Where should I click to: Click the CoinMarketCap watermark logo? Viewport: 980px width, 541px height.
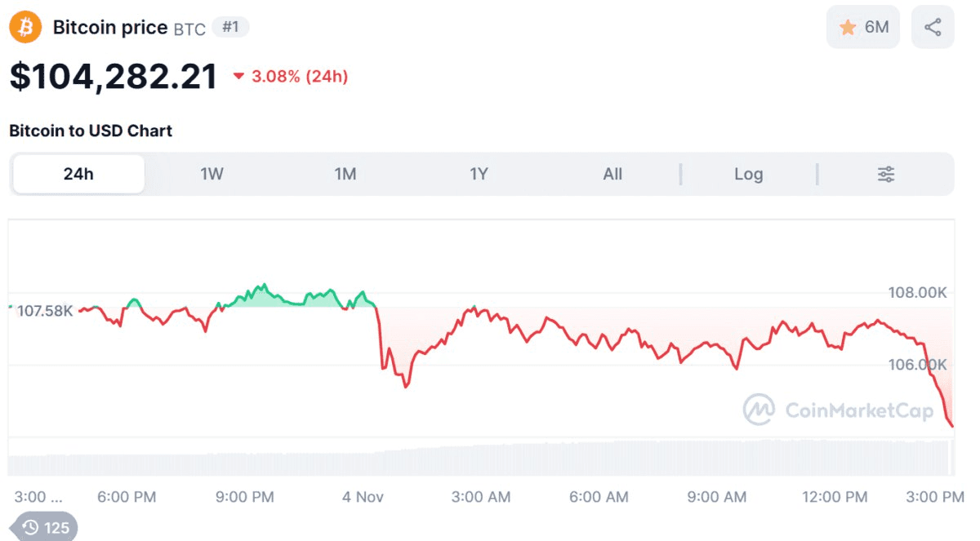(x=759, y=410)
